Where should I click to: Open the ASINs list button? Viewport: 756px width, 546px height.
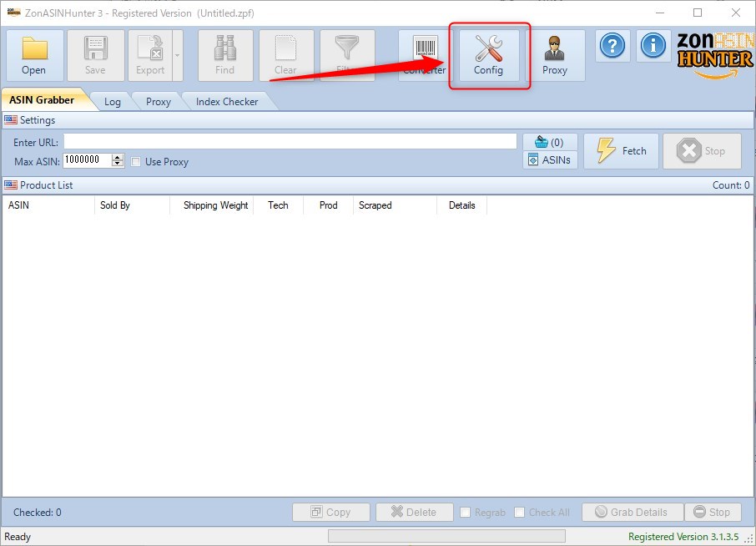[x=550, y=159]
